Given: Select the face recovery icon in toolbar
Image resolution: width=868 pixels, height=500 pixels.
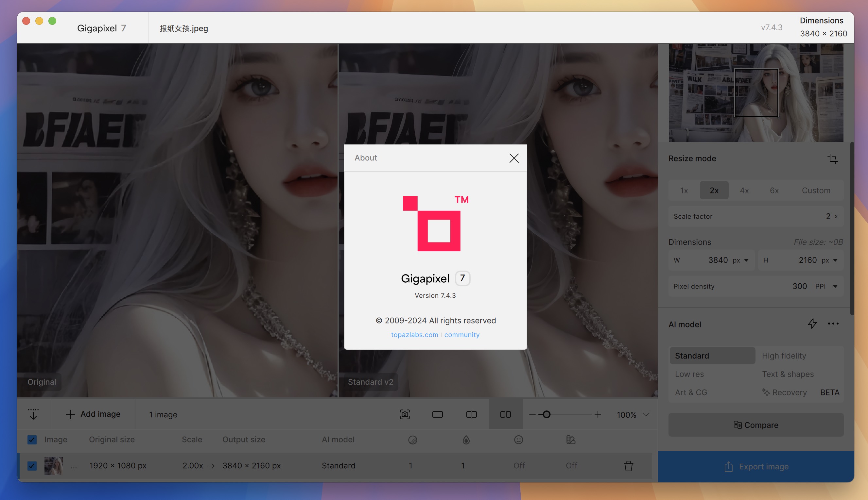Looking at the screenshot, I should (519, 440).
